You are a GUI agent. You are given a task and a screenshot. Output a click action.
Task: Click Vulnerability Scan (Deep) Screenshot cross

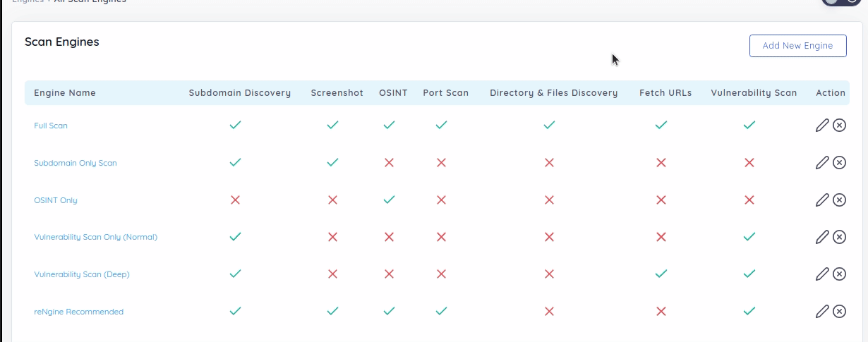click(332, 274)
